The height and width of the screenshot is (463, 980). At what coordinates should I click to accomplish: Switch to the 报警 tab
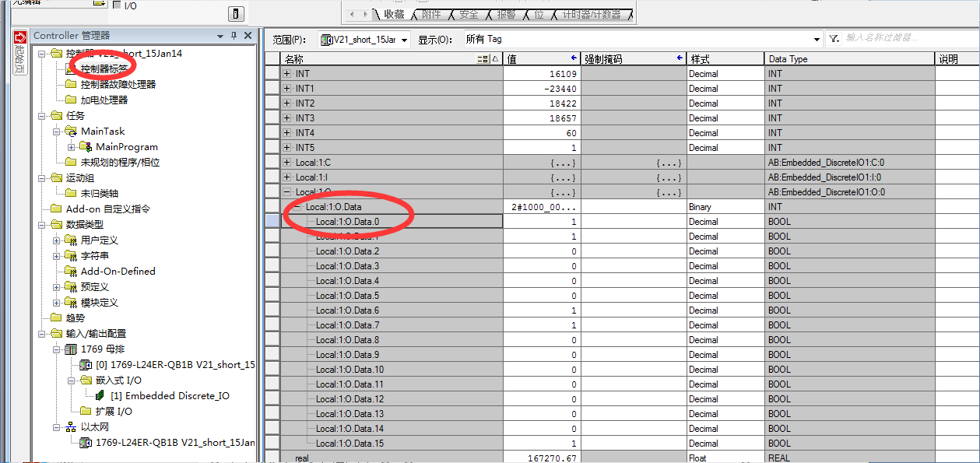click(506, 14)
